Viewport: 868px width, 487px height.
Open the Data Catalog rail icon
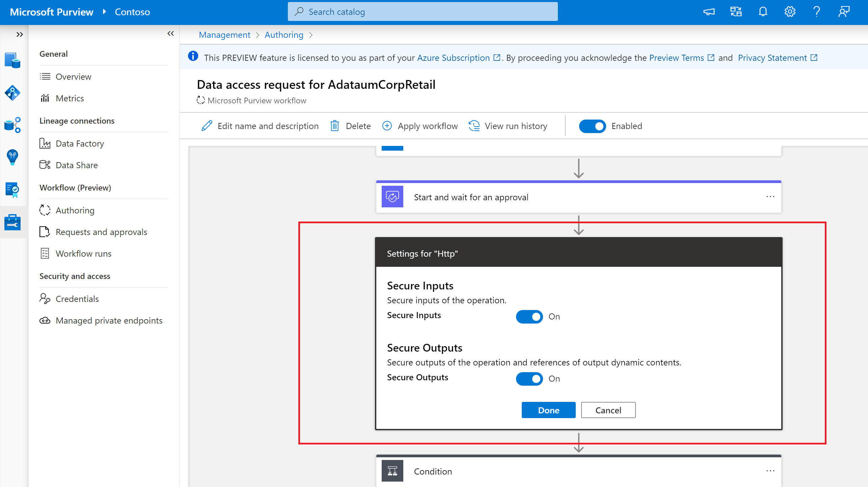[x=12, y=61]
